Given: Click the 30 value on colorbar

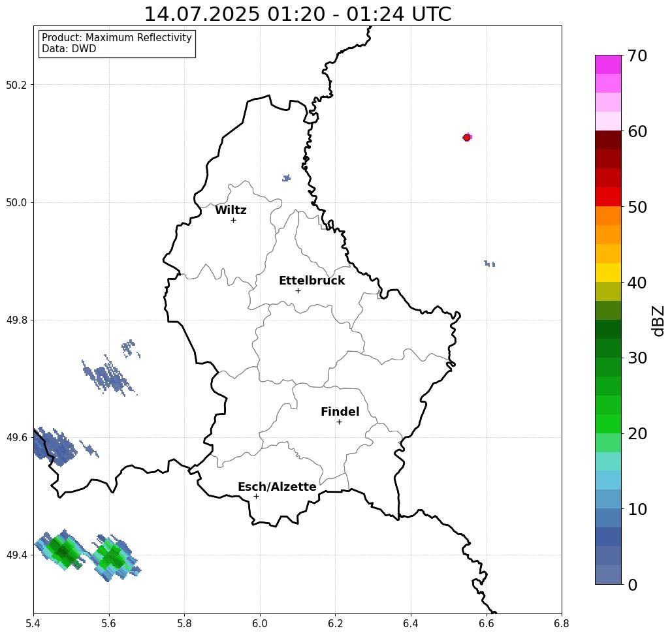Looking at the screenshot, I should [637, 358].
